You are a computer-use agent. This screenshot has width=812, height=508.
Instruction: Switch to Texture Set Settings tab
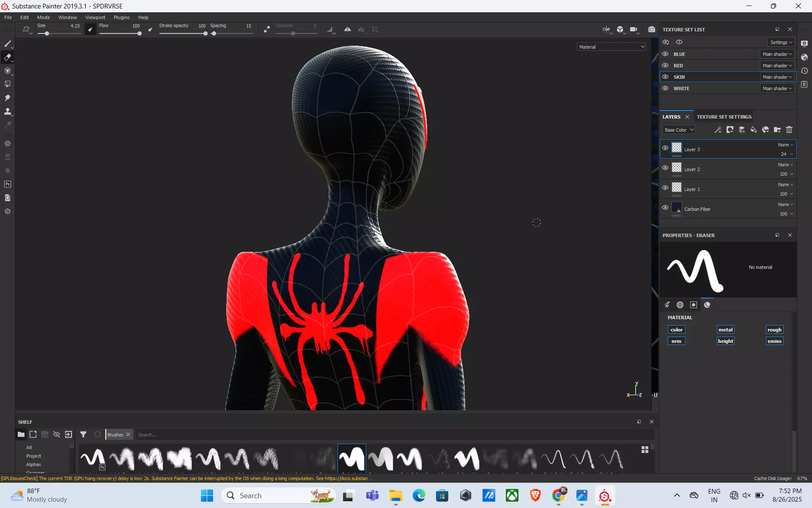click(724, 117)
